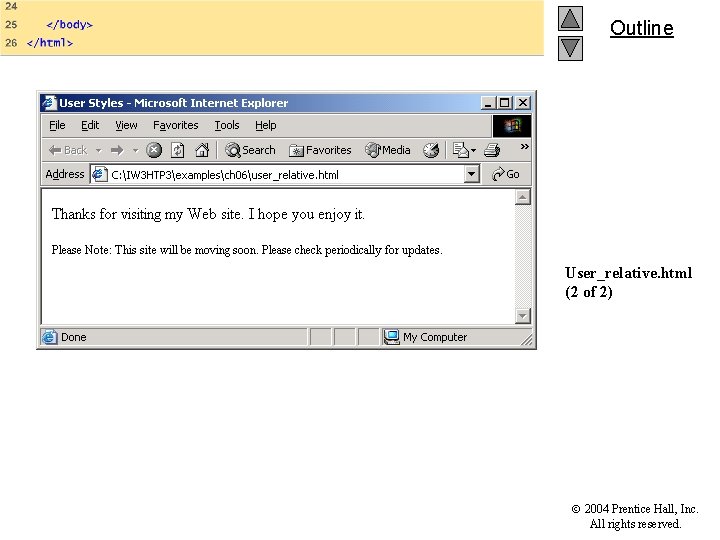This screenshot has width=720, height=540.
Task: Click the </html> code line
Action: coord(50,43)
